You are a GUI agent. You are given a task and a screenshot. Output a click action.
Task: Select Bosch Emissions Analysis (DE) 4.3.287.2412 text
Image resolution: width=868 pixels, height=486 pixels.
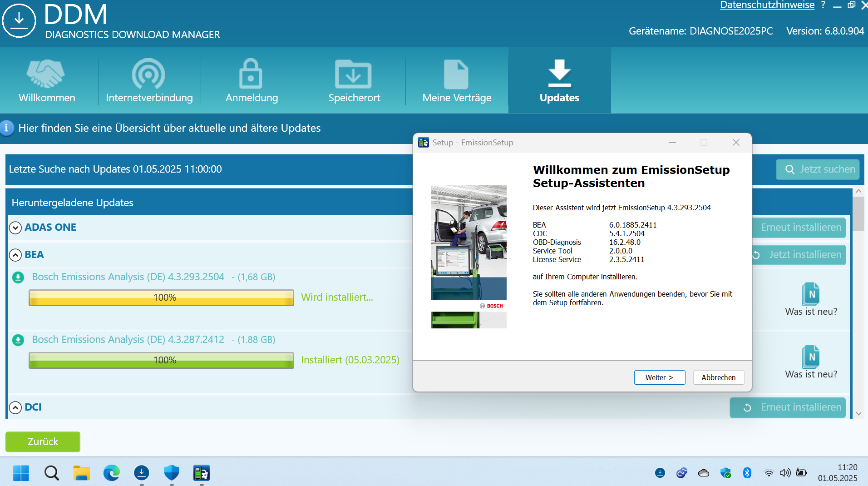pyautogui.click(x=128, y=340)
